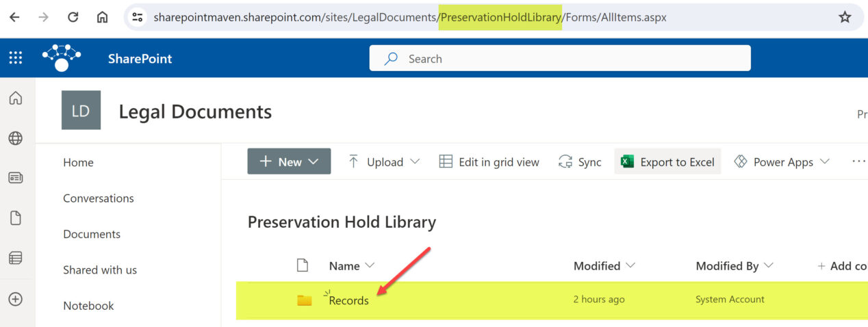Open the globe My sites icon in left rail
This screenshot has width=868, height=327.
click(15, 138)
